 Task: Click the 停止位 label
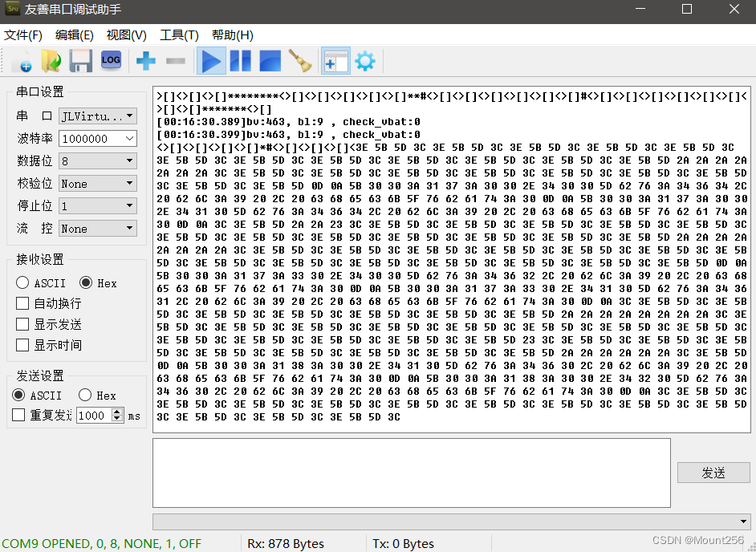(35, 206)
